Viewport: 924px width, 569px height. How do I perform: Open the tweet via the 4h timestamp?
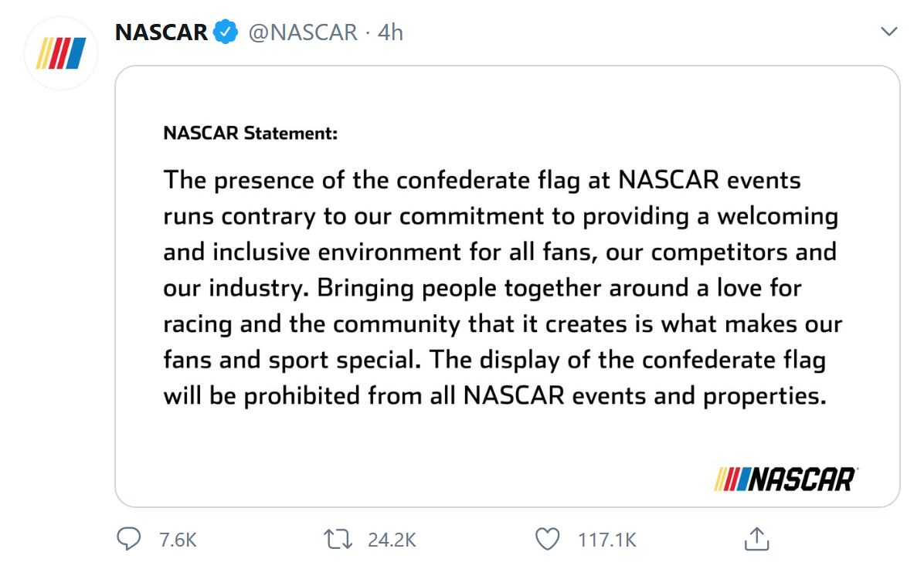click(390, 32)
